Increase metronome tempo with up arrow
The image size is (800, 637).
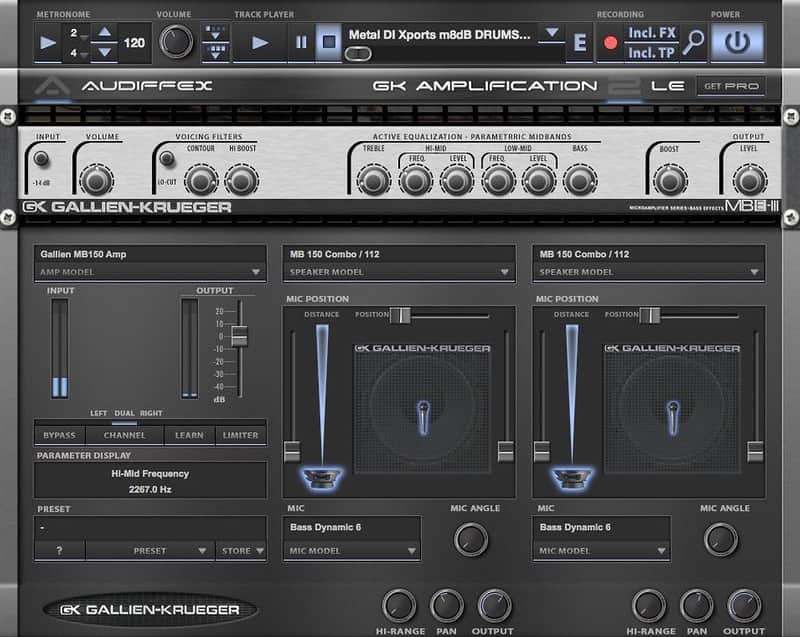coord(105,32)
